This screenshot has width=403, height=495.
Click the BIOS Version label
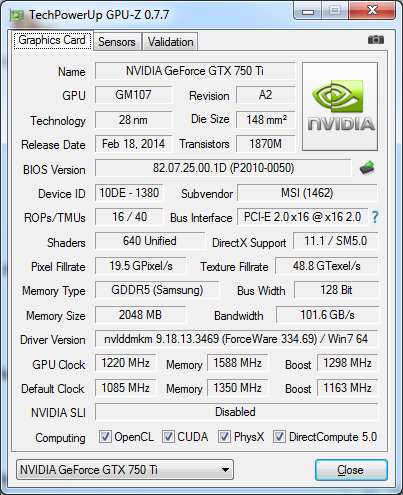pyautogui.click(x=54, y=170)
